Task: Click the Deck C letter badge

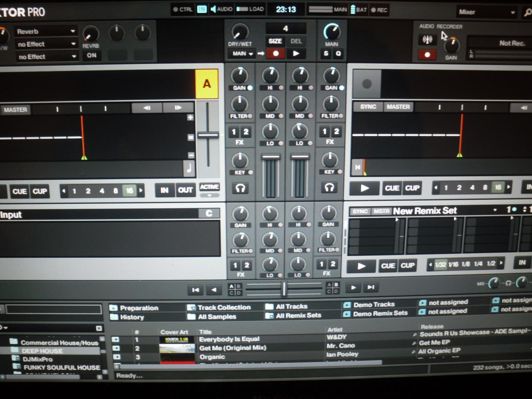Action: (x=209, y=213)
